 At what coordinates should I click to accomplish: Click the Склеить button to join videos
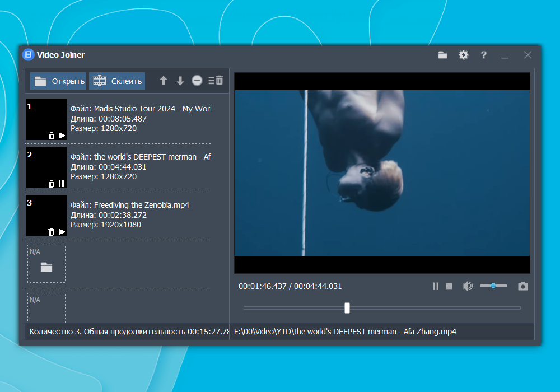tap(117, 81)
